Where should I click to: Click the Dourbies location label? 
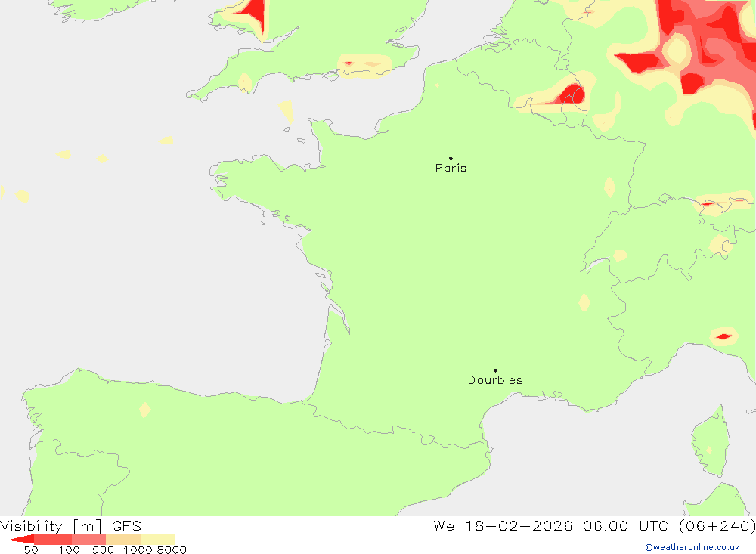pos(495,380)
